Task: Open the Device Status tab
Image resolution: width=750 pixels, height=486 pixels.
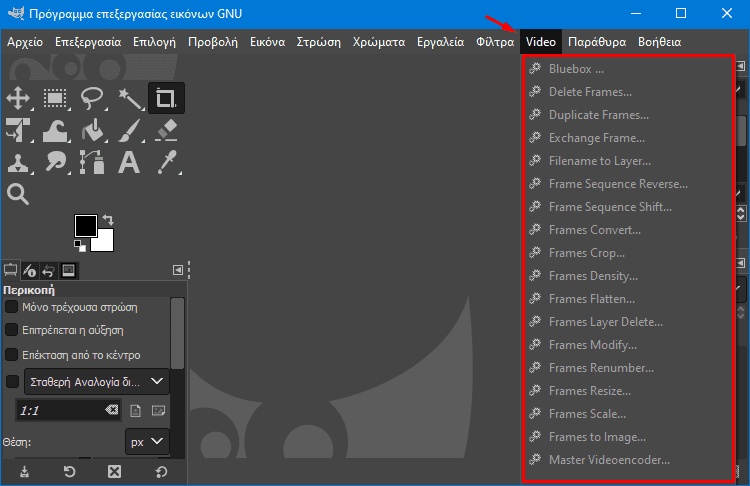Action: [30, 271]
